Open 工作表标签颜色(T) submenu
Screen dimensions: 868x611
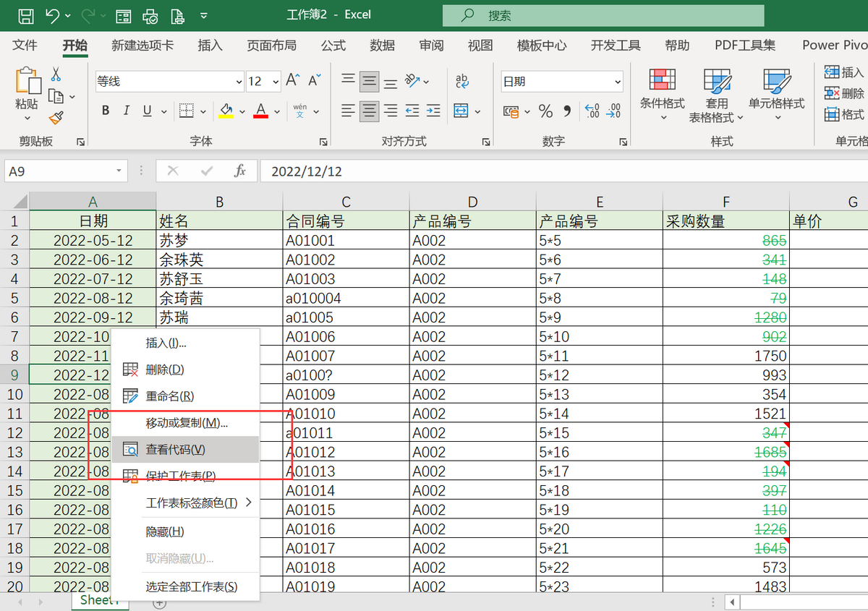pyautogui.click(x=185, y=503)
